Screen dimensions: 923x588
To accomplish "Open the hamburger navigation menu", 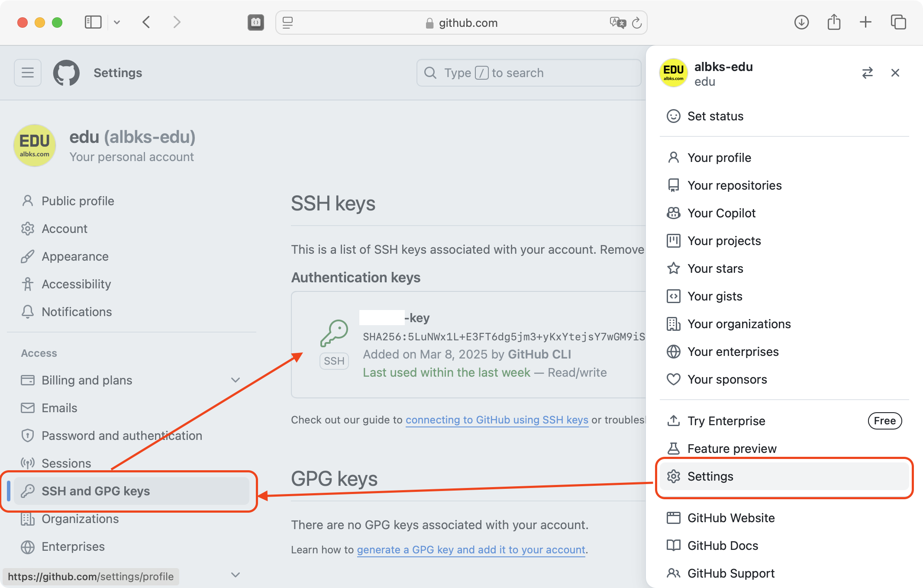I will point(28,73).
